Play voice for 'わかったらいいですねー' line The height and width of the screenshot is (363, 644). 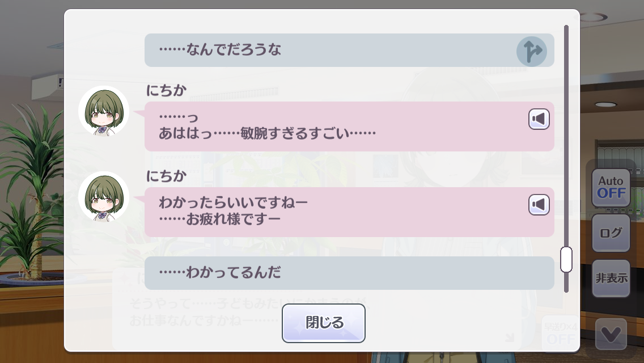click(x=539, y=205)
